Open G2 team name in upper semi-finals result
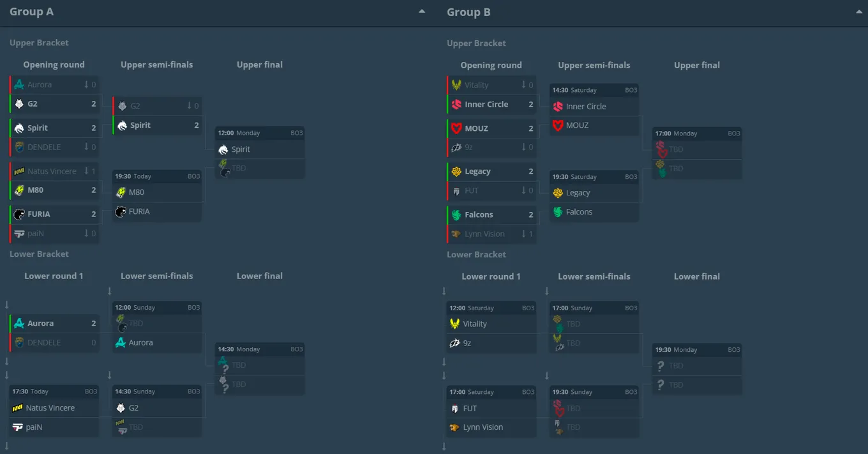This screenshot has width=868, height=454. click(135, 106)
